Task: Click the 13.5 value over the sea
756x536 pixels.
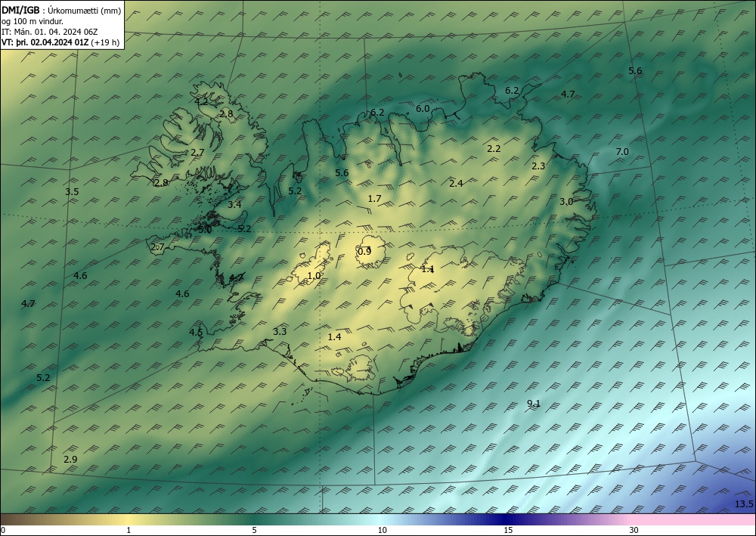Action: (x=743, y=503)
